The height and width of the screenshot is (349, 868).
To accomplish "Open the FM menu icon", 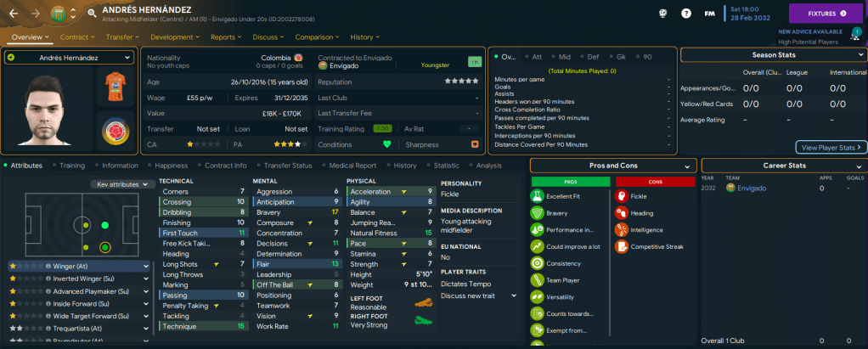I will (x=709, y=14).
